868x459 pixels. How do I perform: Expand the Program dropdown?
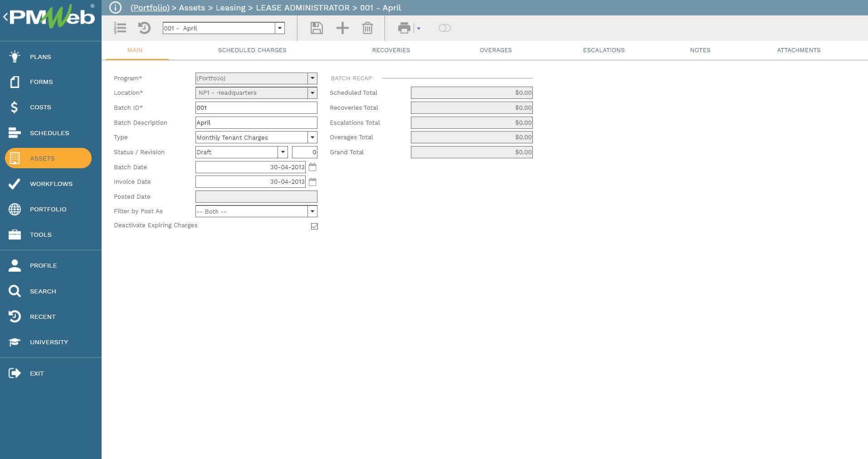click(312, 78)
